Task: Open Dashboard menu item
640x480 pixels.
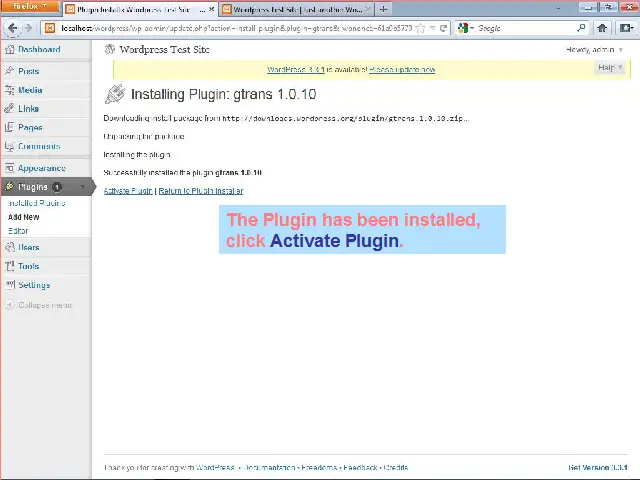Action: [x=39, y=49]
